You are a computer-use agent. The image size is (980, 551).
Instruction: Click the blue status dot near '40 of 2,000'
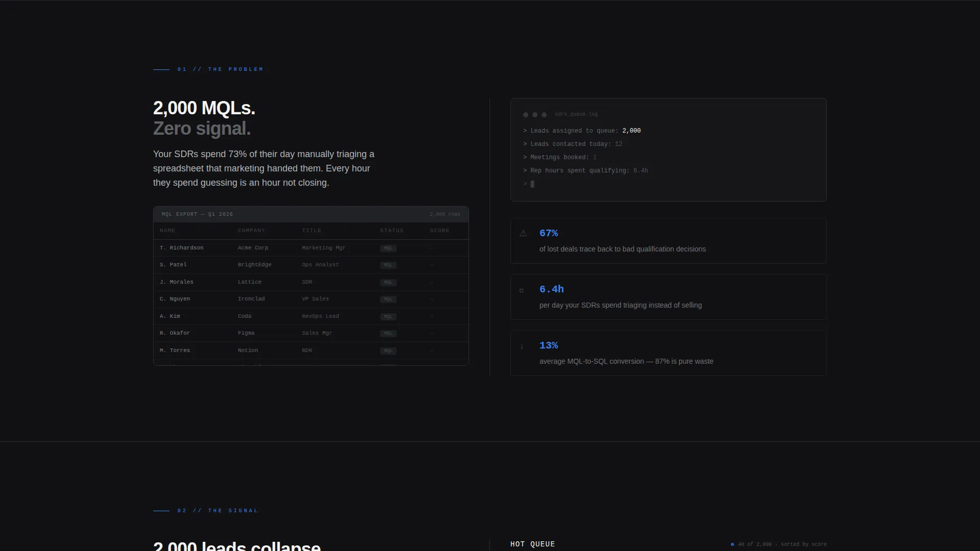pos(732,544)
